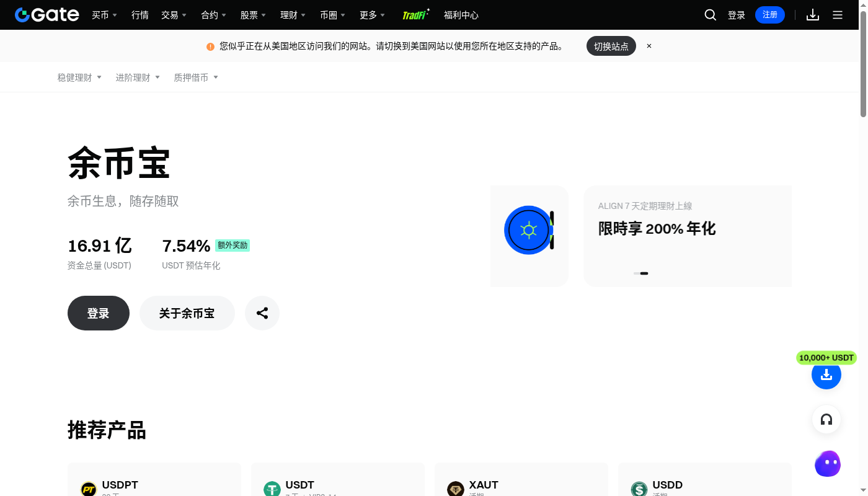Select the active carousel indicator dot
Image resolution: width=868 pixels, height=496 pixels.
[x=644, y=273]
